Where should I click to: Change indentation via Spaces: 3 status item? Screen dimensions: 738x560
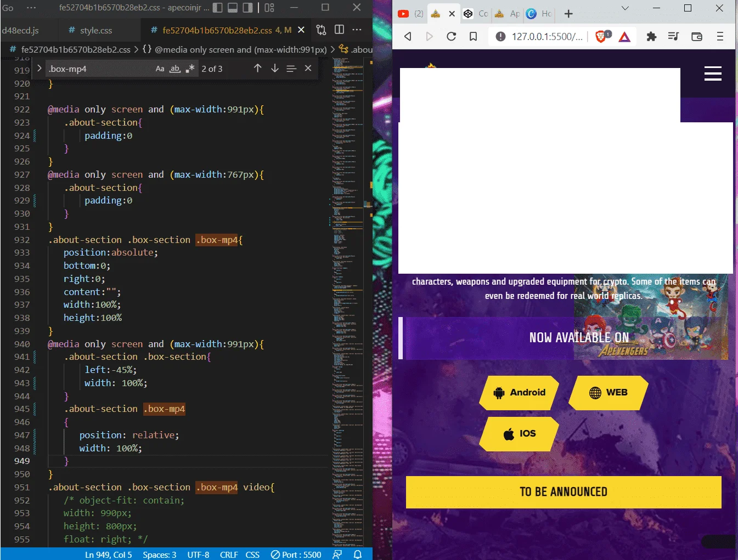point(160,555)
